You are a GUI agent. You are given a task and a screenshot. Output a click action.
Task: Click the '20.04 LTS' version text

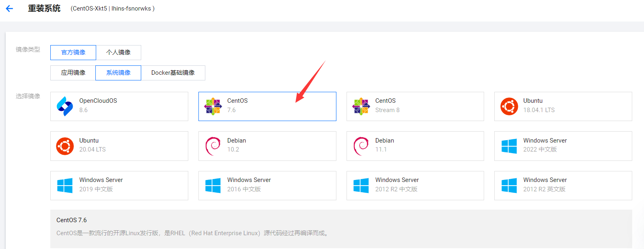click(93, 149)
